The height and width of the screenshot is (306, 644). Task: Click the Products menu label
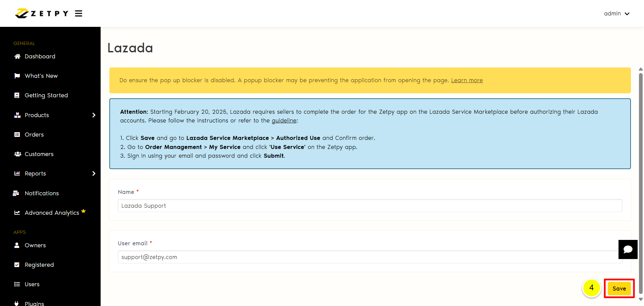(37, 115)
